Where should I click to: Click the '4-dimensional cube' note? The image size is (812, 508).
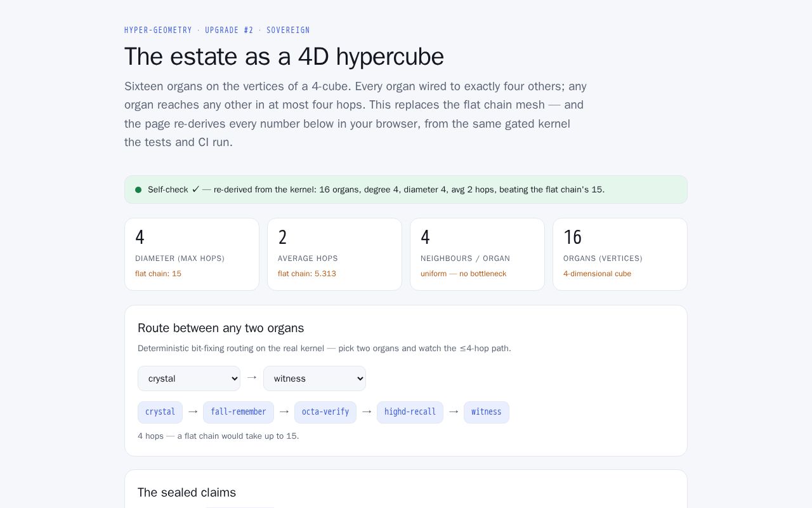(597, 274)
